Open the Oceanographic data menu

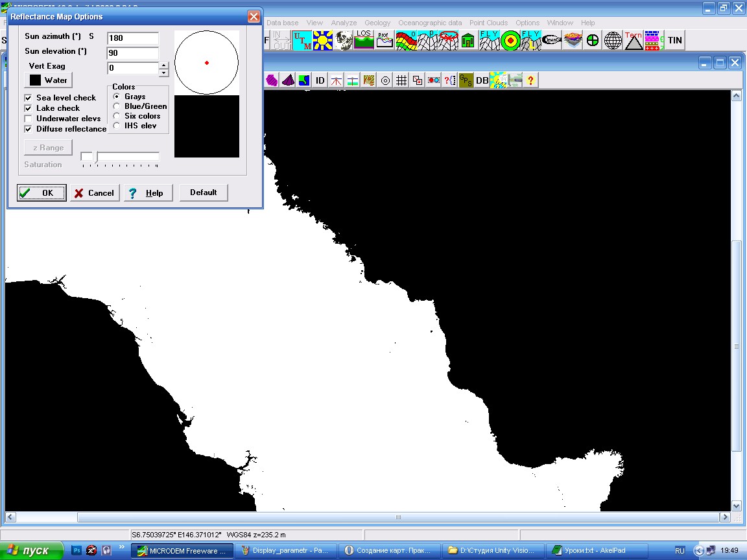coord(430,23)
